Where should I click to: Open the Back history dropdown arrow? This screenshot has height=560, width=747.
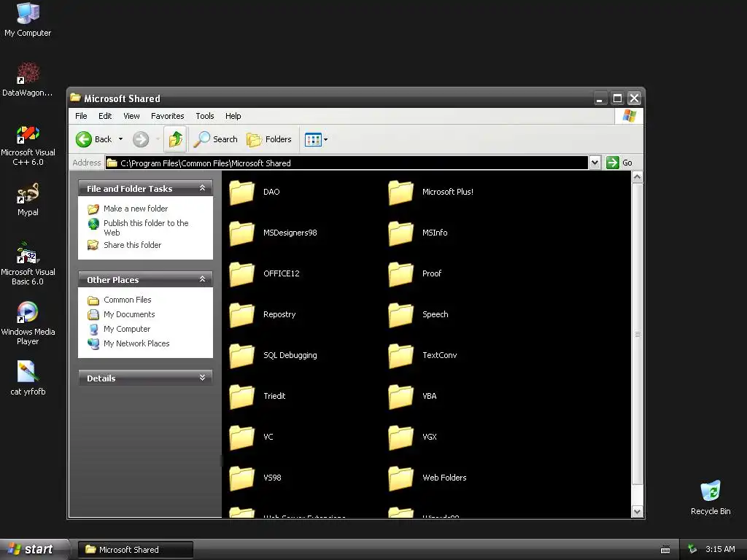[120, 139]
